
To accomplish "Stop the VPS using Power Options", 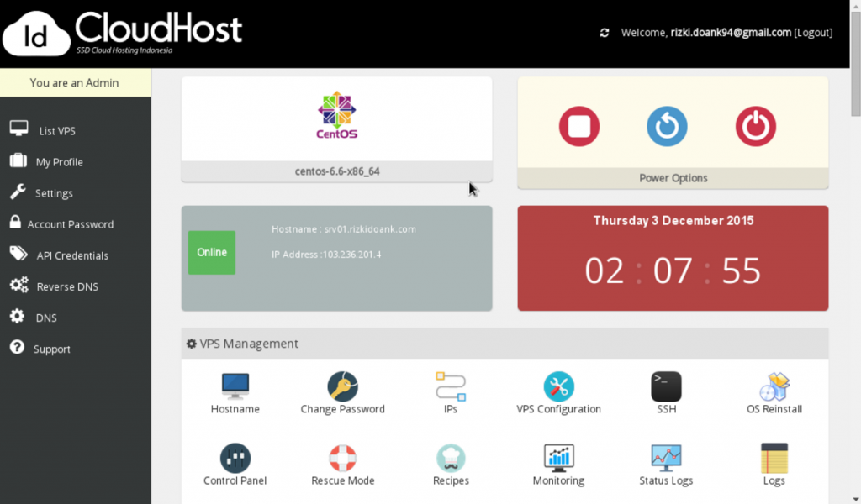I will [578, 126].
